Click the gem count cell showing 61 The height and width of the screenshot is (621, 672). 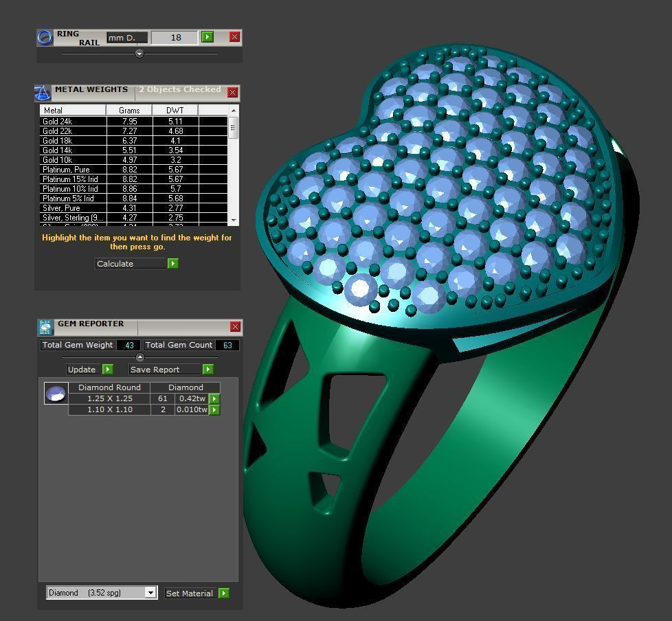click(x=162, y=398)
